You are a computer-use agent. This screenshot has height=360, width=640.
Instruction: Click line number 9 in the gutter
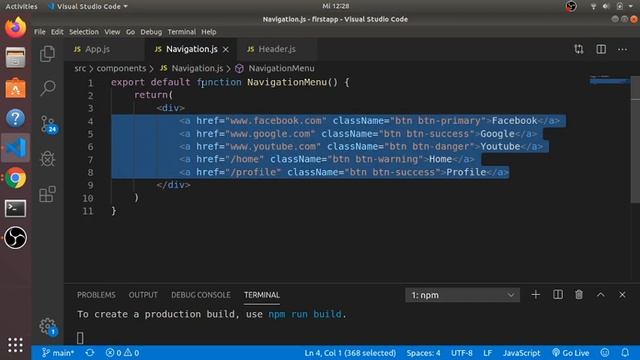(90, 185)
